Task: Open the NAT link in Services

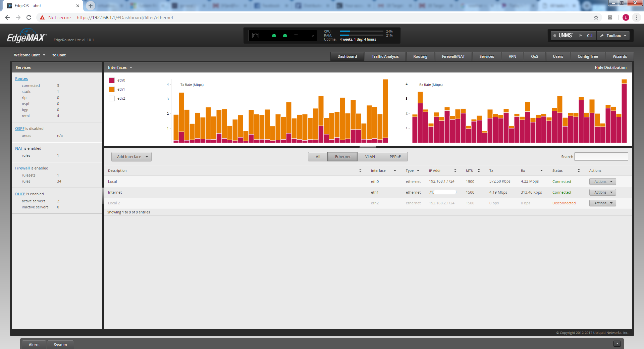Action: [19, 148]
